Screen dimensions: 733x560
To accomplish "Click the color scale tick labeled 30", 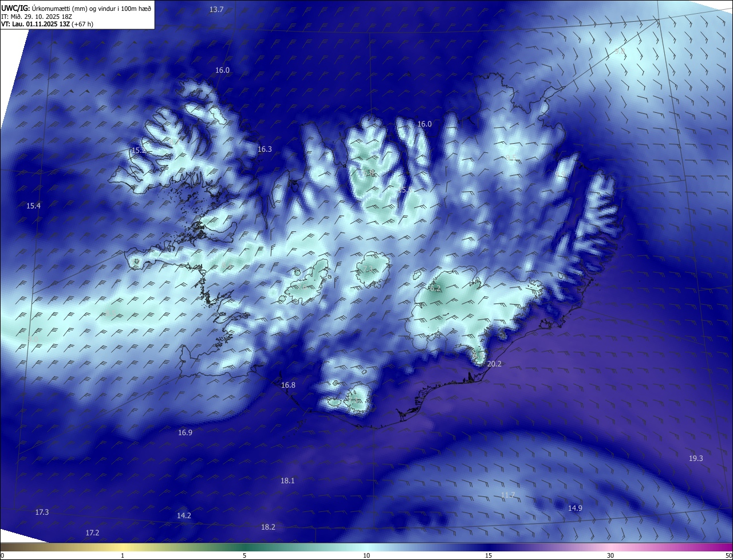I will pos(610,555).
